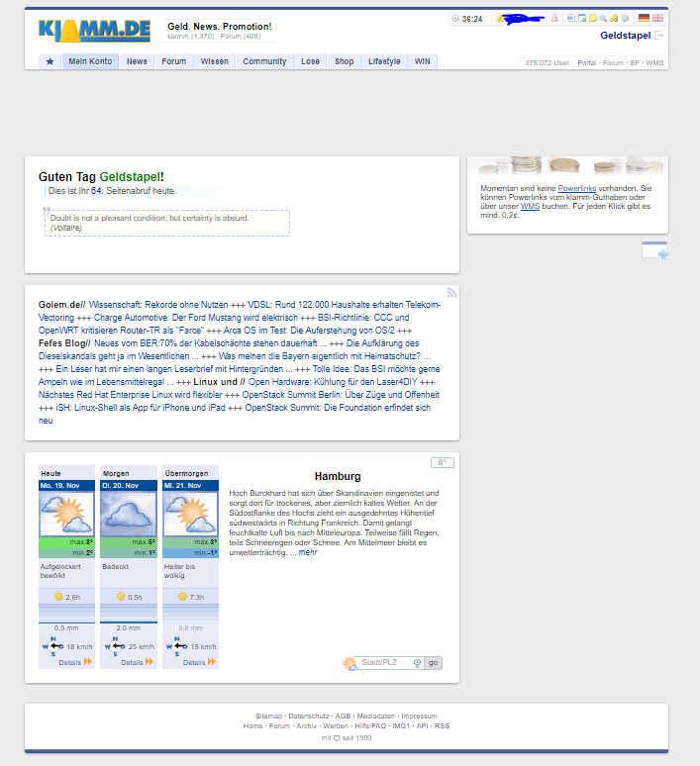Click the locate icon inside Stadt/PLZ field
This screenshot has height=766, width=700.
[417, 662]
